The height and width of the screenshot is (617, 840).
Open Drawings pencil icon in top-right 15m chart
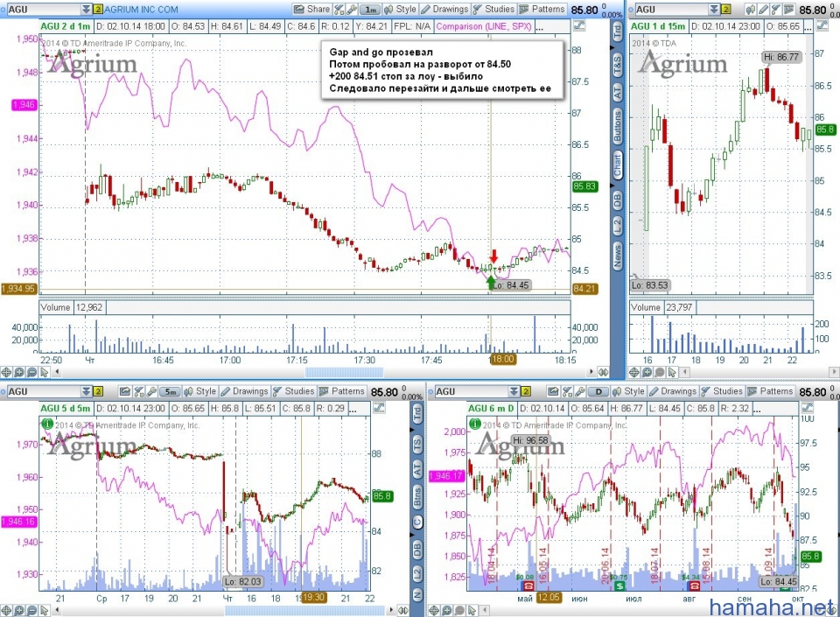763,9
